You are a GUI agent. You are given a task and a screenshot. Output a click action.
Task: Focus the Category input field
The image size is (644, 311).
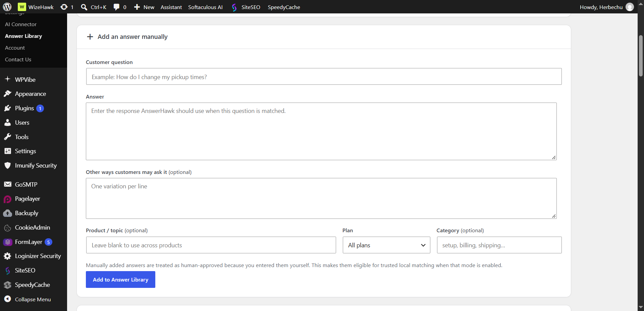[499, 245]
